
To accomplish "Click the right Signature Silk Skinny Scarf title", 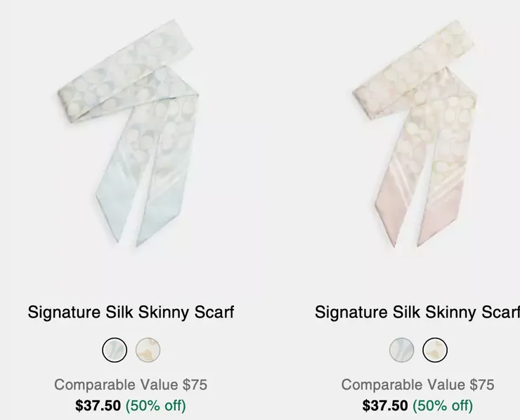I will 417,312.
